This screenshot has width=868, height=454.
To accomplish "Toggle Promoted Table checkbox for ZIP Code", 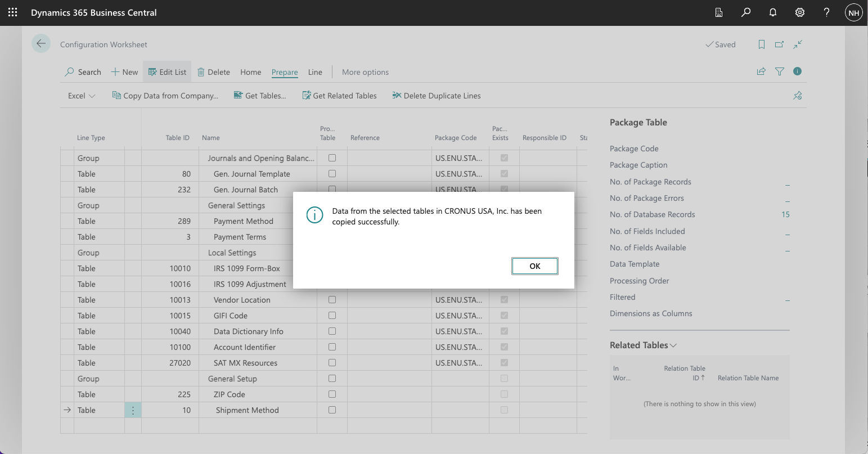I will pyautogui.click(x=332, y=394).
